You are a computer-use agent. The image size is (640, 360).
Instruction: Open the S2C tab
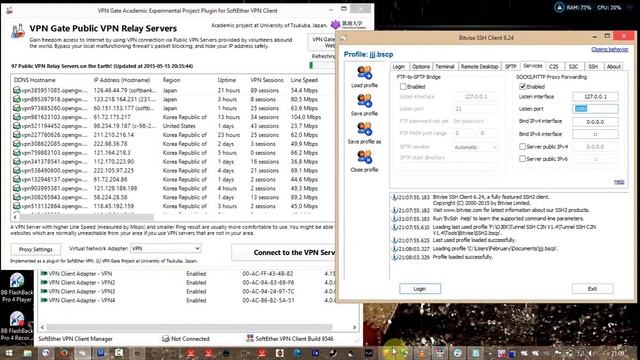[573, 67]
